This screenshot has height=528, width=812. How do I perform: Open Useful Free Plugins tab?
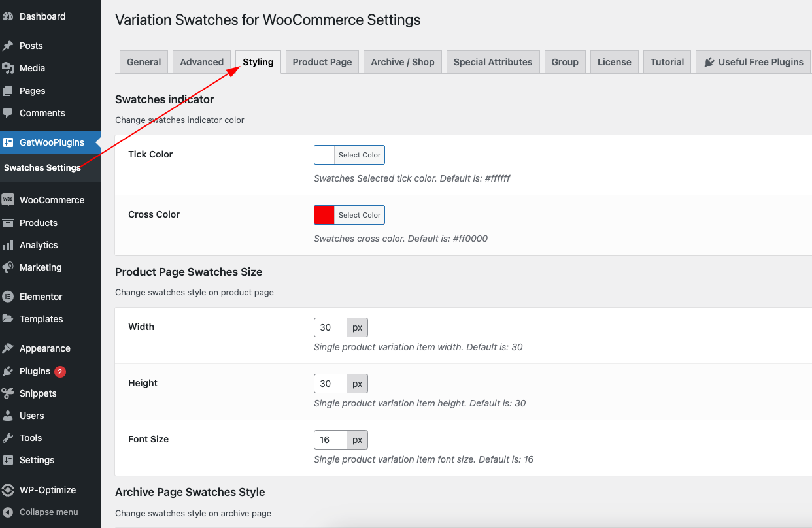[x=753, y=62]
